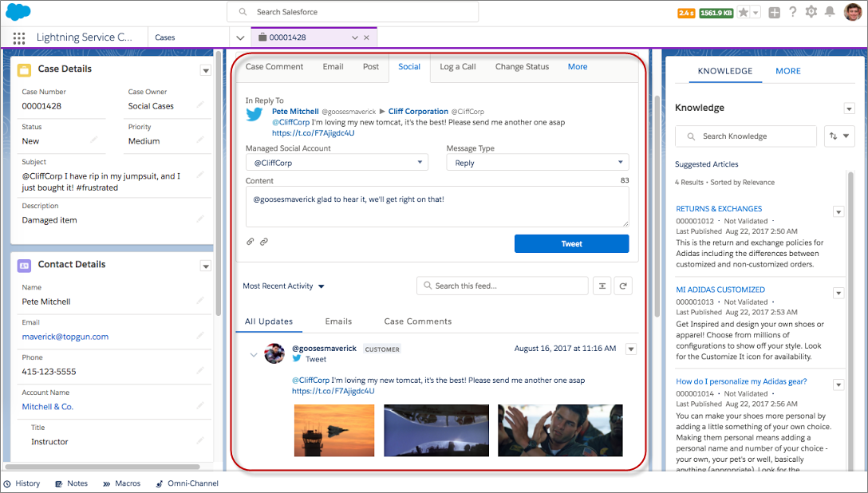Click the expand all feed items icon
868x493 pixels.
point(602,286)
